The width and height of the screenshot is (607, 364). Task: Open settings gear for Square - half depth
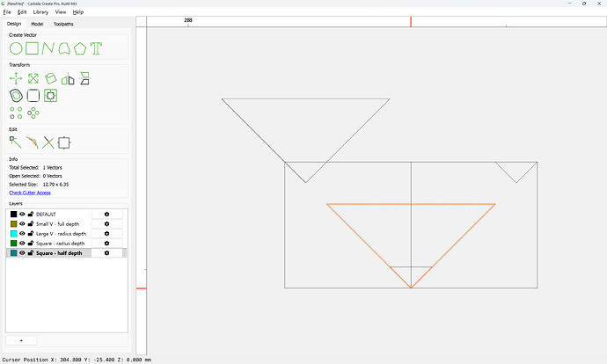106,253
